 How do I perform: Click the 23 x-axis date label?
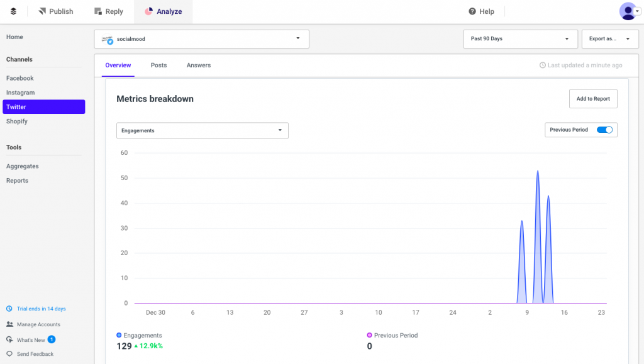pos(601,312)
